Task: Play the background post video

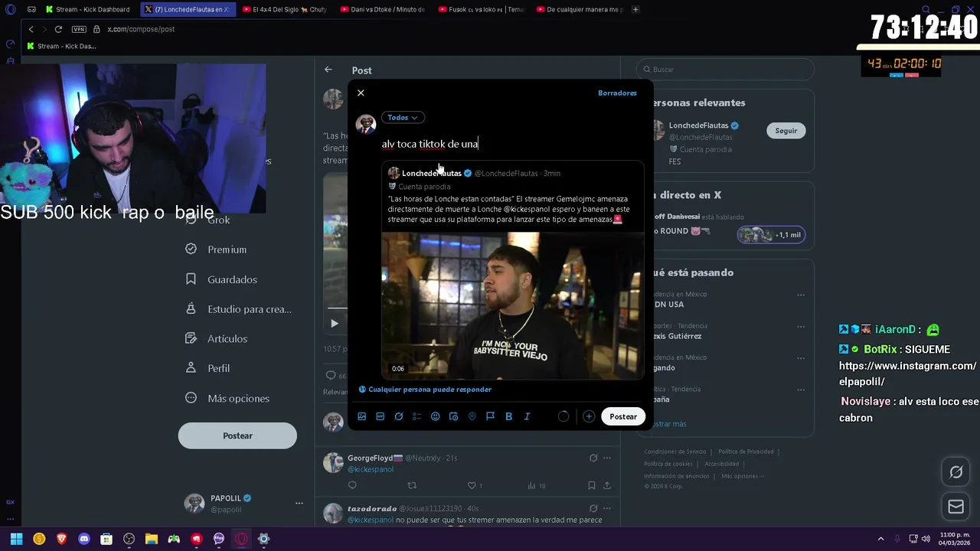Action: click(335, 324)
